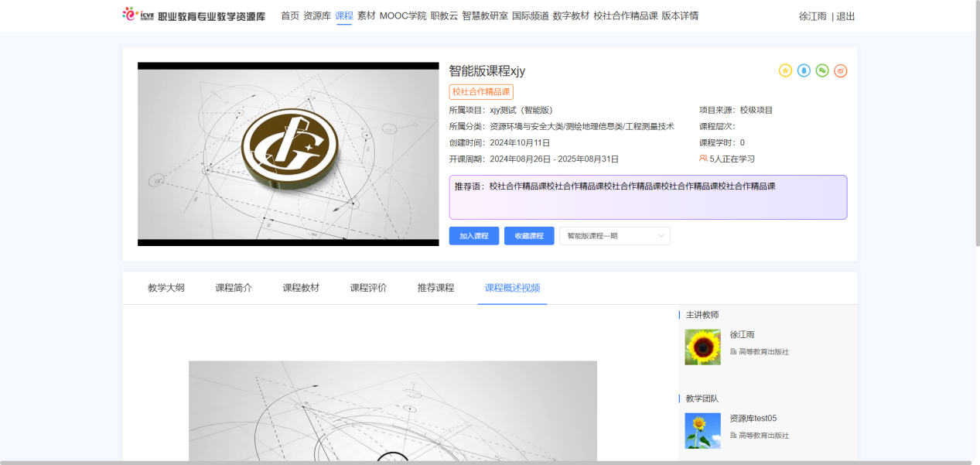Image resolution: width=980 pixels, height=465 pixels.
Task: Click the publisher icon under 资源库test05
Action: (733, 436)
